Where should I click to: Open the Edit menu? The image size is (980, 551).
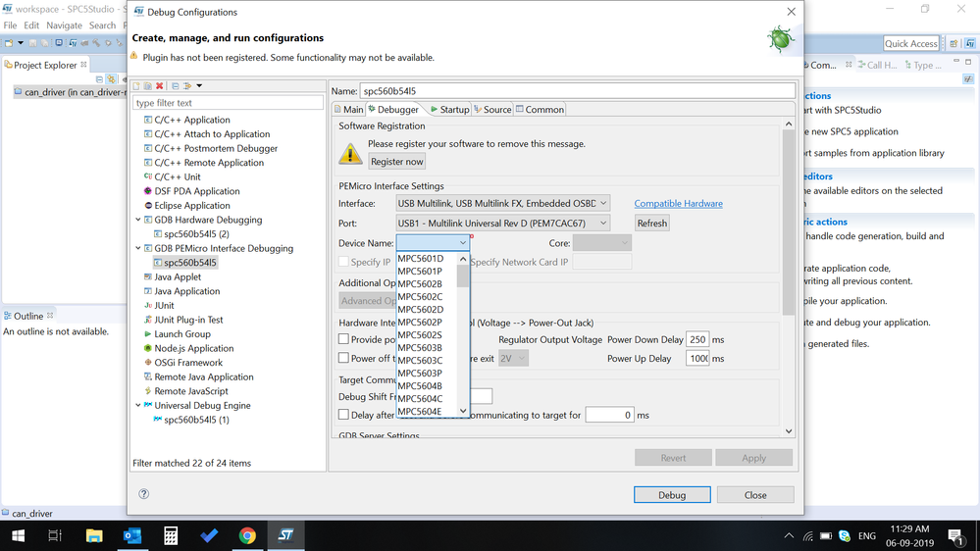tap(31, 25)
